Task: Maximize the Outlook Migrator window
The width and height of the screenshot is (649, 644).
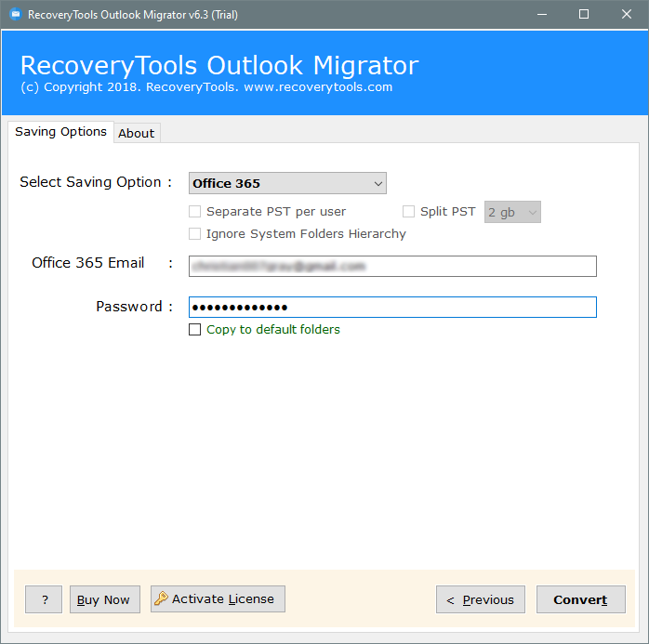Action: click(x=584, y=15)
